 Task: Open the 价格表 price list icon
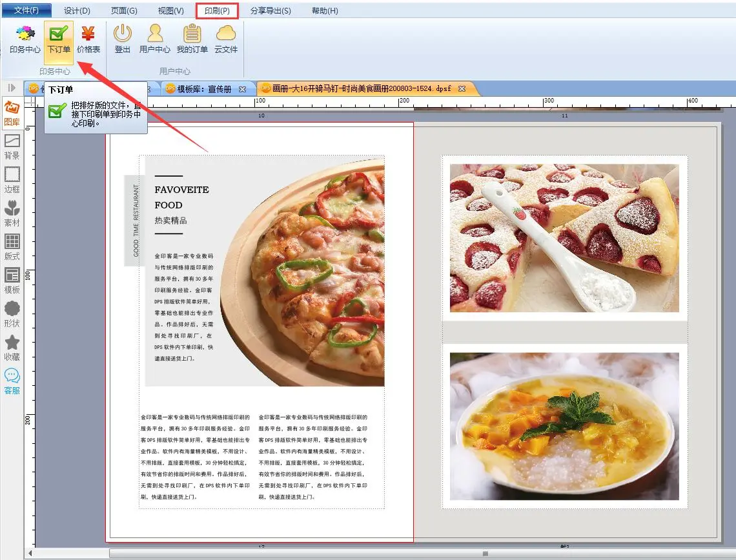point(88,39)
